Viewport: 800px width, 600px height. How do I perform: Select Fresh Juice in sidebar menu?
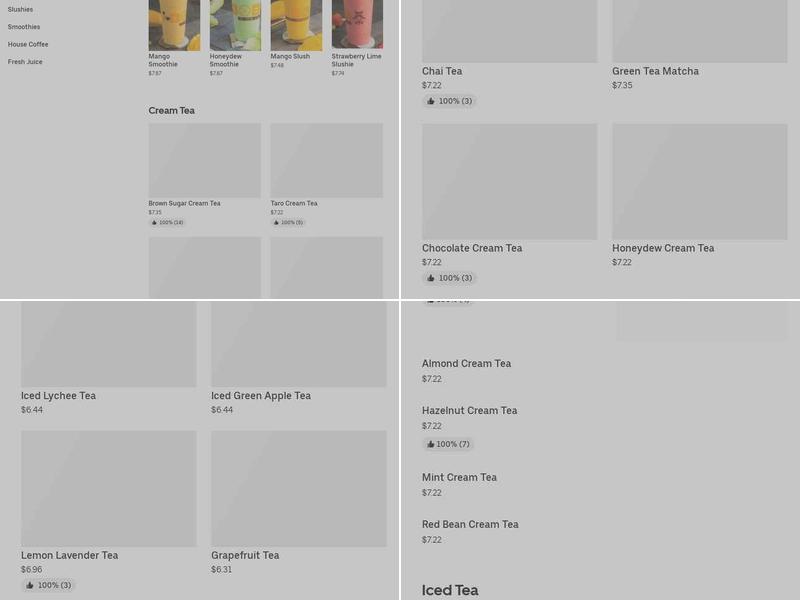(25, 62)
